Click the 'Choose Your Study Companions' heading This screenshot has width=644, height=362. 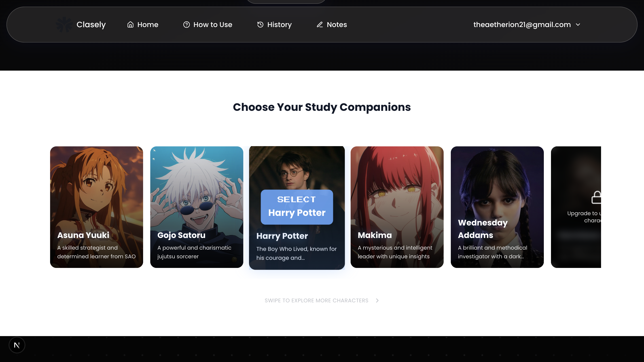(322, 107)
